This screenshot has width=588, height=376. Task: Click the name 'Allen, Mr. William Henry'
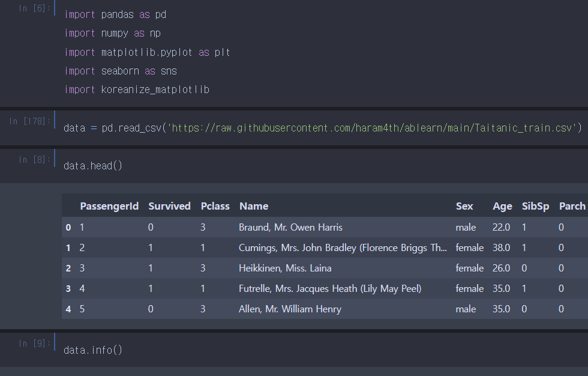tap(290, 309)
